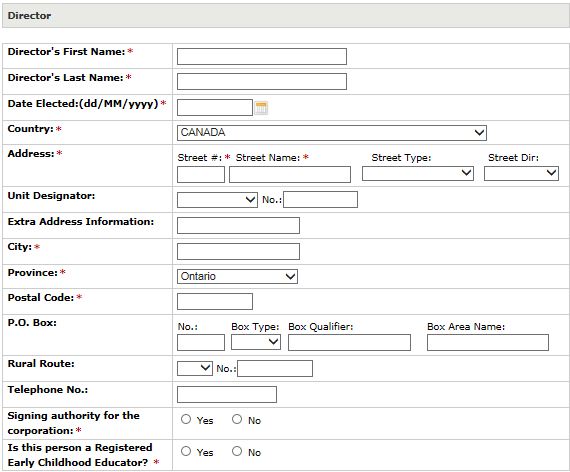Click the "Street Type:" label
570x472 pixels.
tap(401, 158)
